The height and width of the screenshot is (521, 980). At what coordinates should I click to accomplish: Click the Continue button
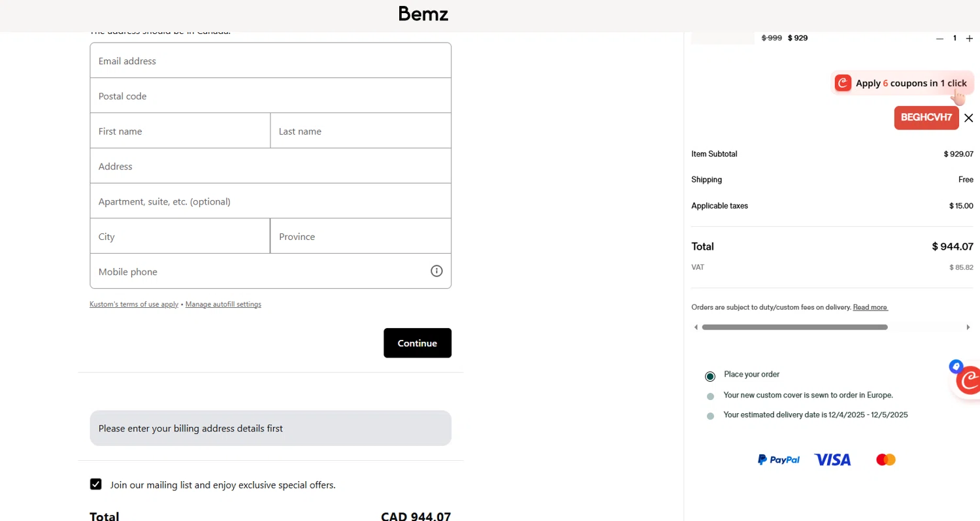coord(417,343)
